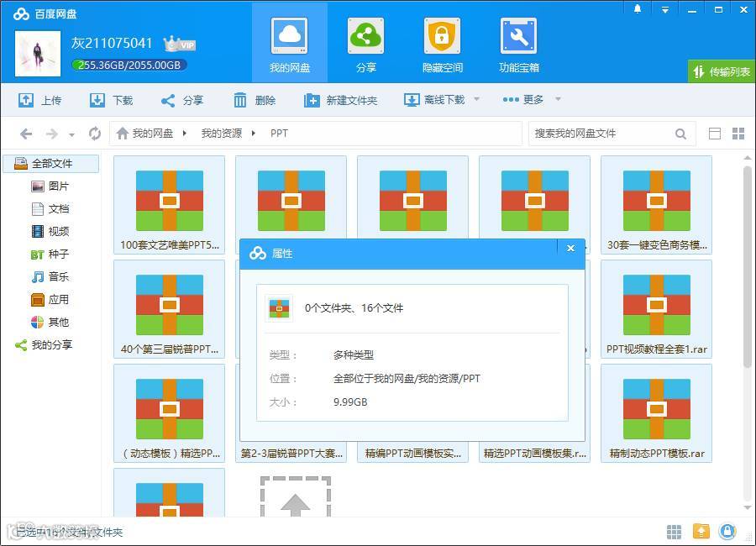Expand the 离线下载 dropdown arrow
This screenshot has width=756, height=546.
point(476,99)
